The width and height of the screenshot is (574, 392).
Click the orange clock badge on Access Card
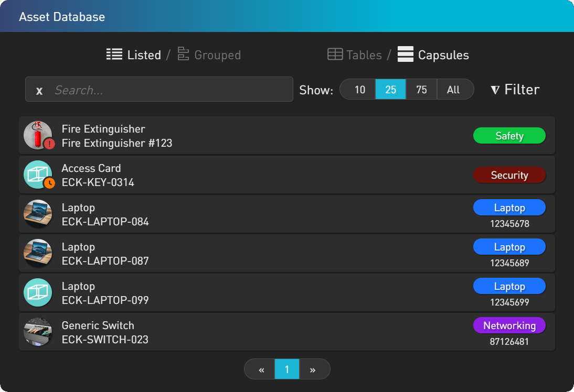(x=50, y=183)
